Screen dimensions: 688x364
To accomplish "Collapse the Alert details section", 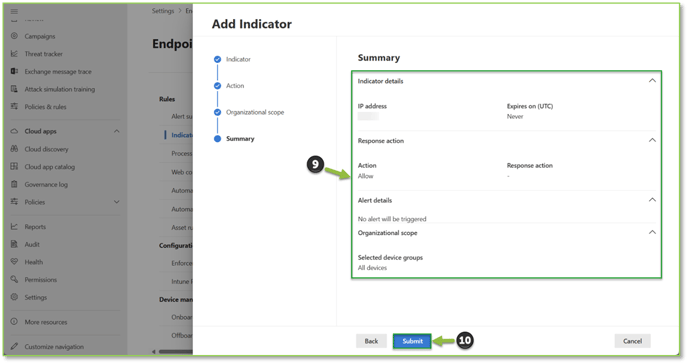I will click(652, 200).
